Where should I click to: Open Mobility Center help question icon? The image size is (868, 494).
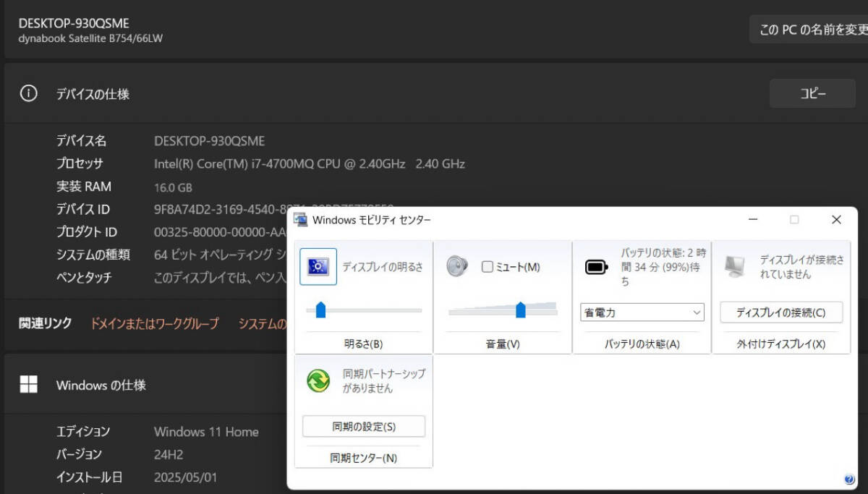849,479
